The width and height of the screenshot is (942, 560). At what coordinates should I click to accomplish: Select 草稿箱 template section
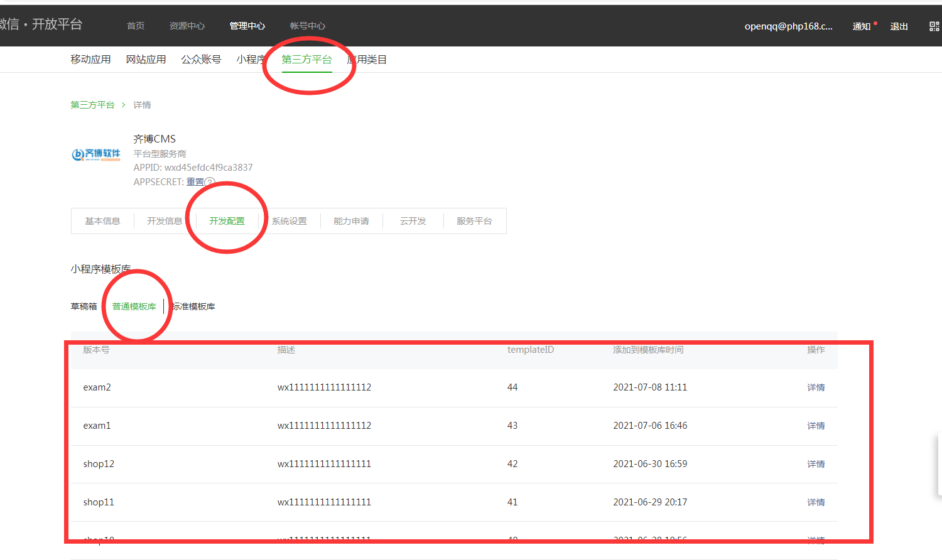click(84, 306)
